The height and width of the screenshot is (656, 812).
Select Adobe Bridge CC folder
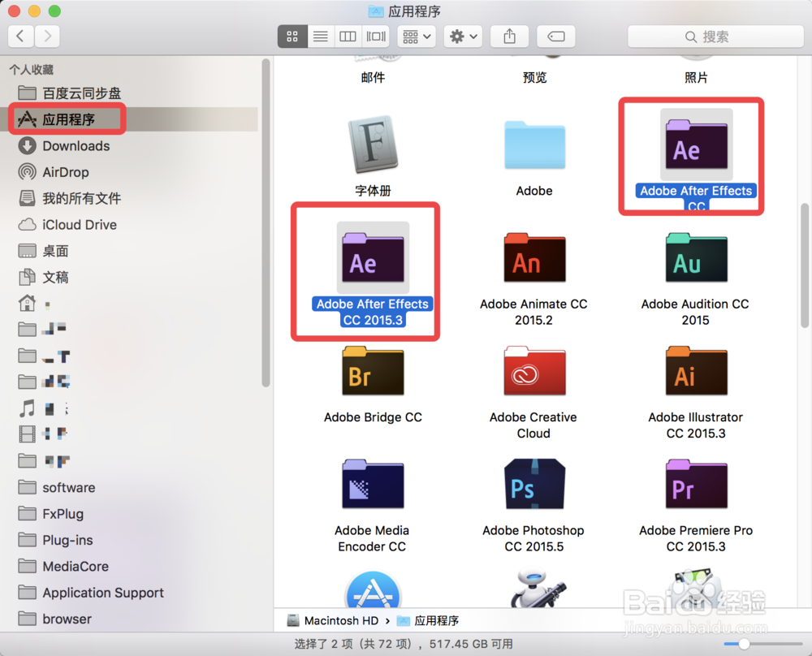coord(373,371)
